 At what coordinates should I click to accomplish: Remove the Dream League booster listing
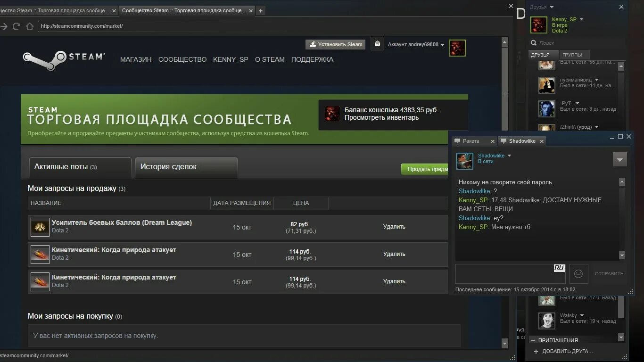tap(394, 227)
